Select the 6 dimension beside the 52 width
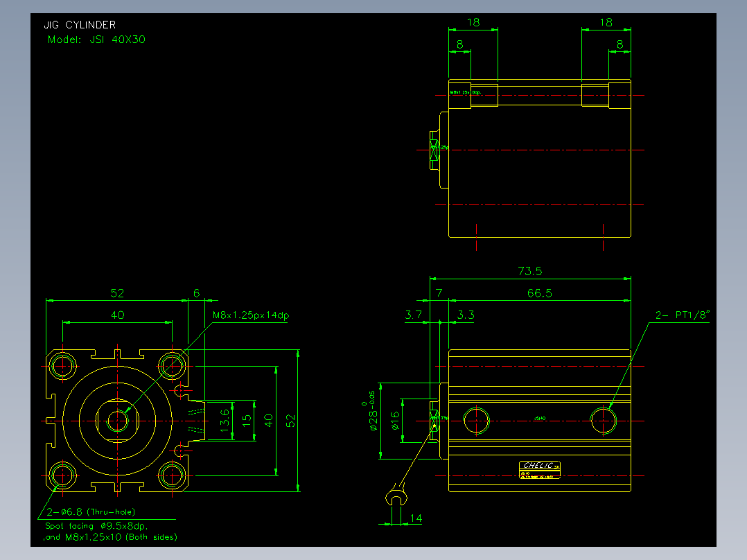This screenshot has width=747, height=560. (x=196, y=293)
